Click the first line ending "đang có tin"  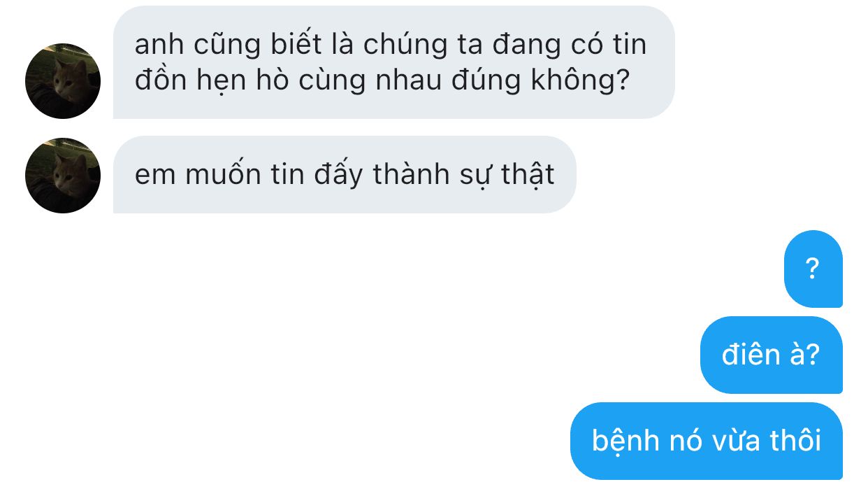coord(391,45)
